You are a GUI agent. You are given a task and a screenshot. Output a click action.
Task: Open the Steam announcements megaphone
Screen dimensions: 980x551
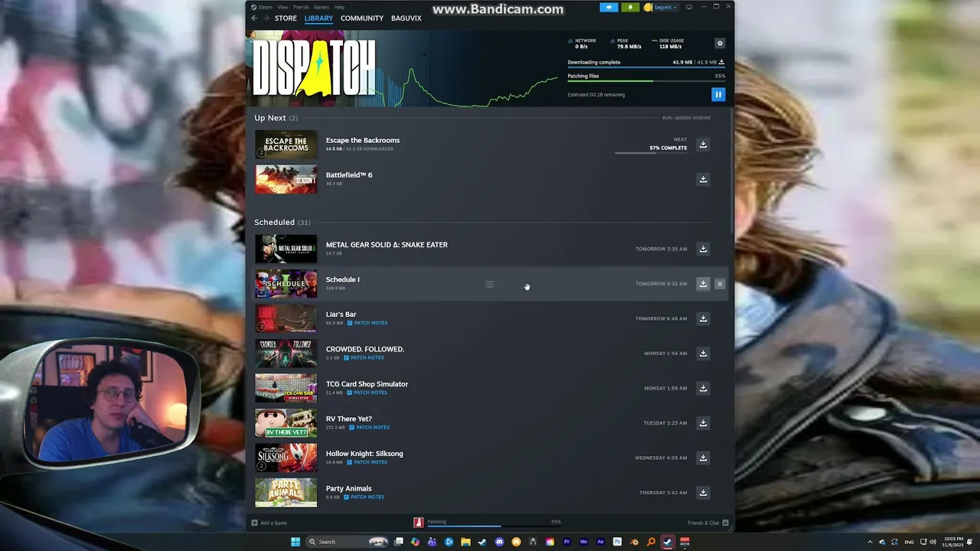pyautogui.click(x=609, y=7)
